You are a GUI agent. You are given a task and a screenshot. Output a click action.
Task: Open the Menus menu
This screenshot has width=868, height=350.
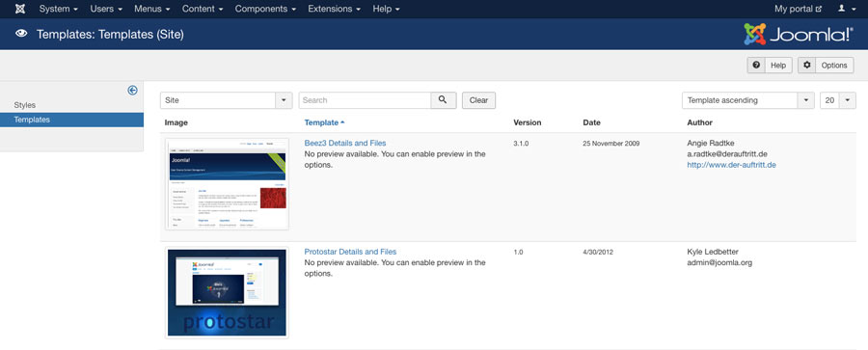152,9
